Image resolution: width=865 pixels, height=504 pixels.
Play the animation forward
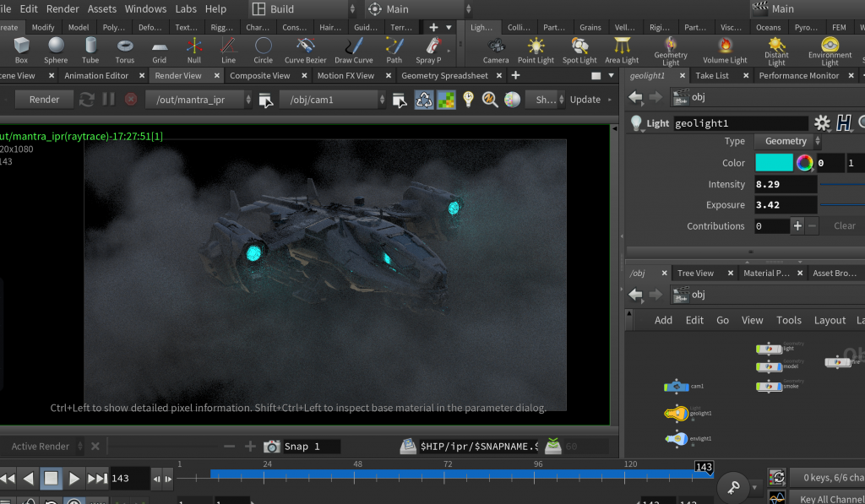click(x=74, y=478)
